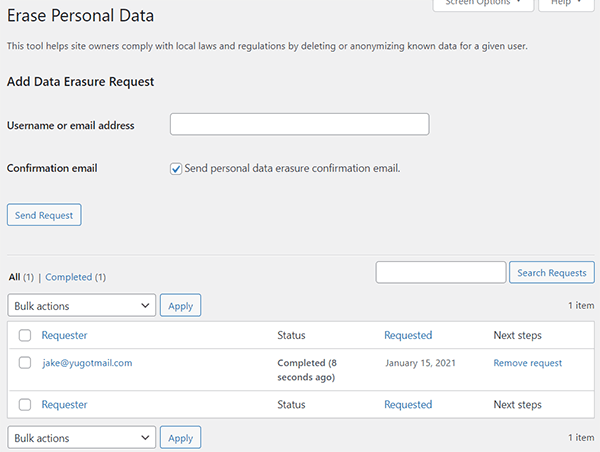Click the top Apply button

(180, 305)
